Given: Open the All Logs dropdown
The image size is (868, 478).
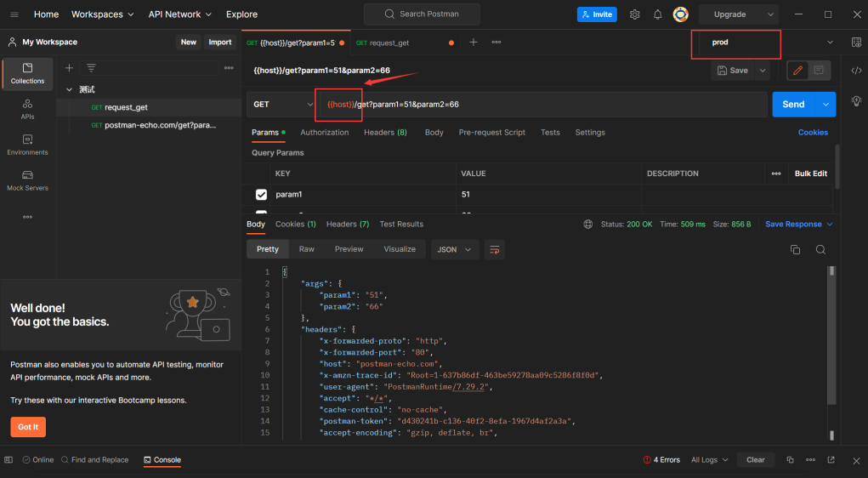Looking at the screenshot, I should coord(709,460).
